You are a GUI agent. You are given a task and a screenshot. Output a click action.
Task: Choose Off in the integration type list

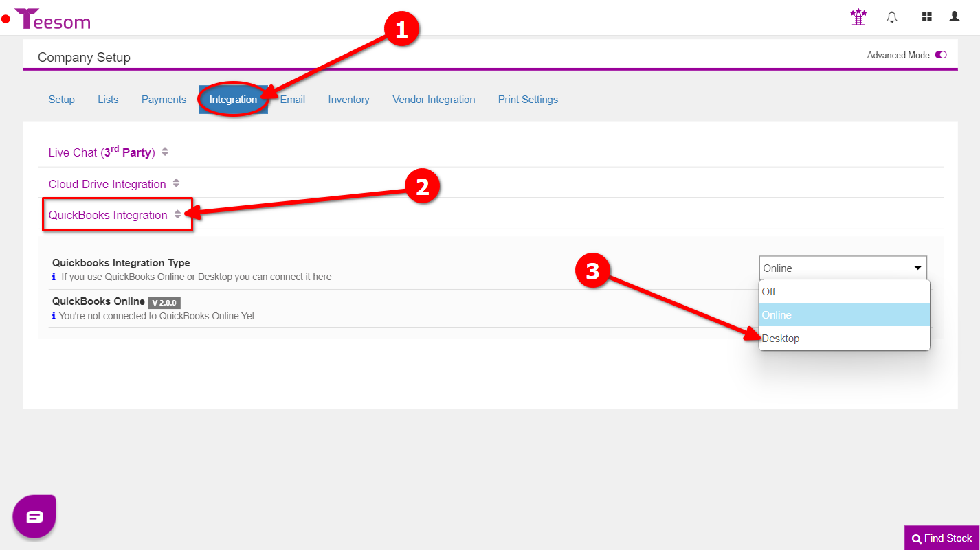click(x=845, y=291)
